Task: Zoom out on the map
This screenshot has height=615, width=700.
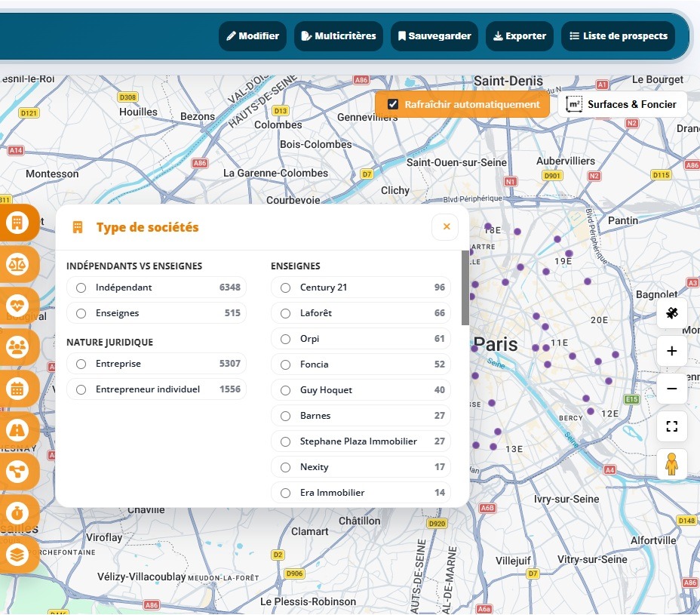Action: (671, 389)
